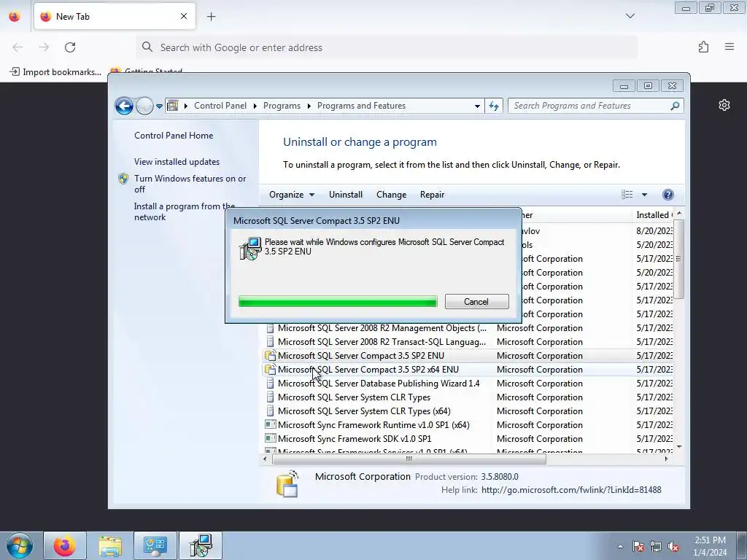Select Microsoft Sync Framework Runtime v1.0 SP1 (x64)
This screenshot has width=747, height=560.
coord(468,425)
